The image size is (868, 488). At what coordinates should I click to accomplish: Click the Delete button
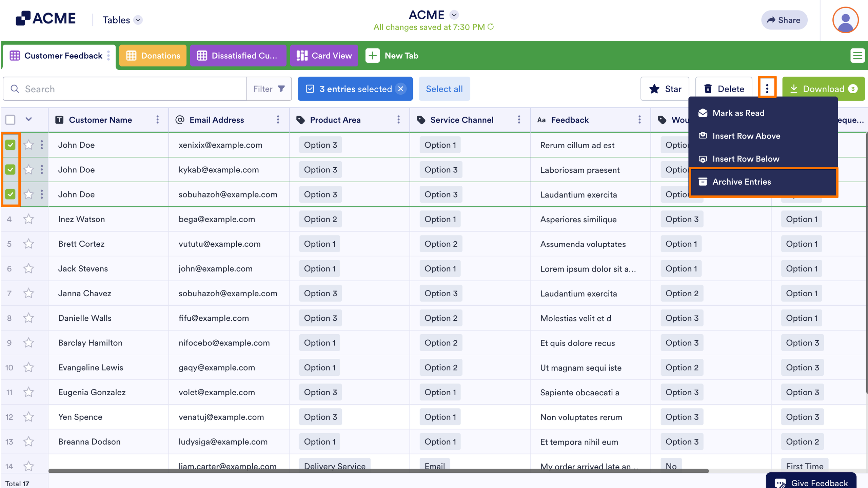[x=724, y=89]
